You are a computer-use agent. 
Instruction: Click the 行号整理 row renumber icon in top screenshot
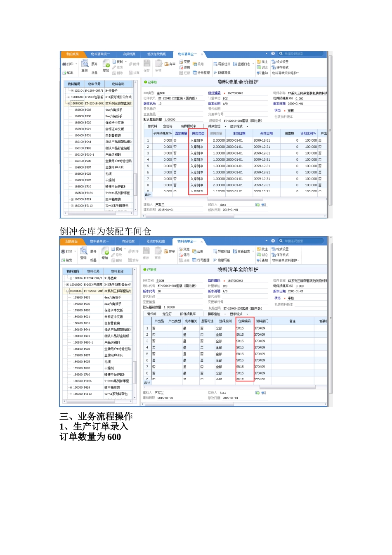(195, 73)
